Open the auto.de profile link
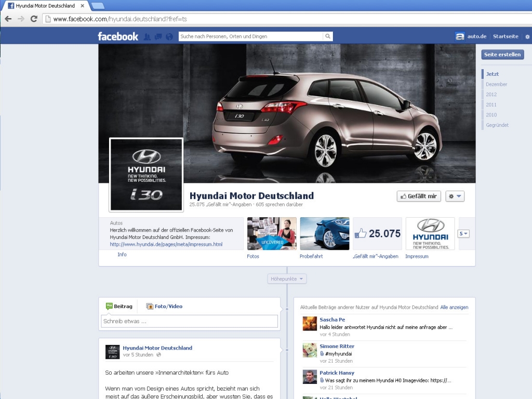Image resolution: width=532 pixels, height=399 pixels. tap(477, 36)
